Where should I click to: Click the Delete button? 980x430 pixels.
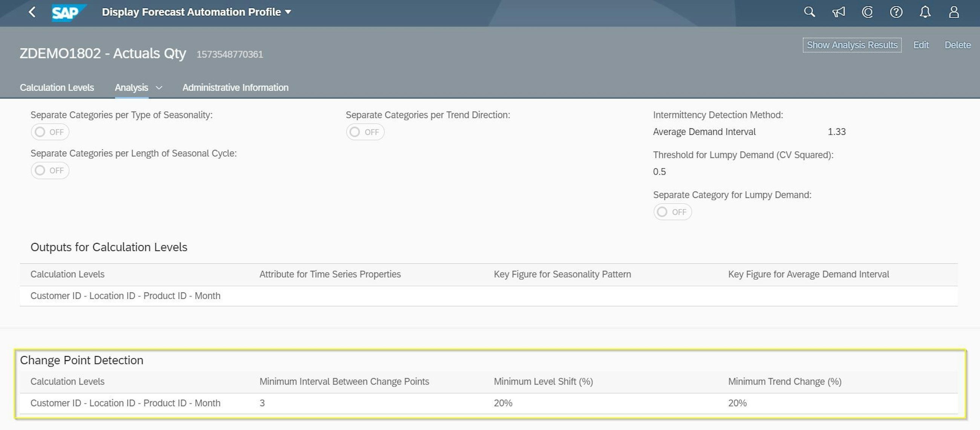coord(957,45)
